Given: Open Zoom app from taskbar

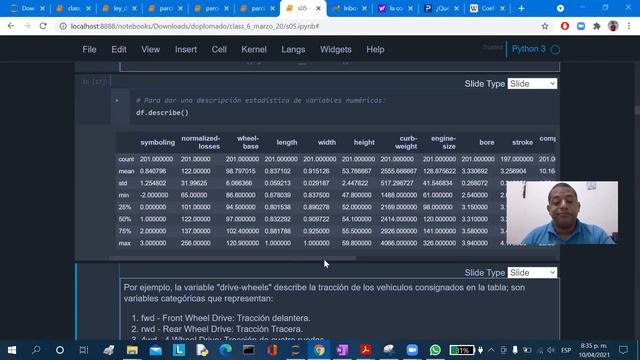Looking at the screenshot, I should click(412, 350).
